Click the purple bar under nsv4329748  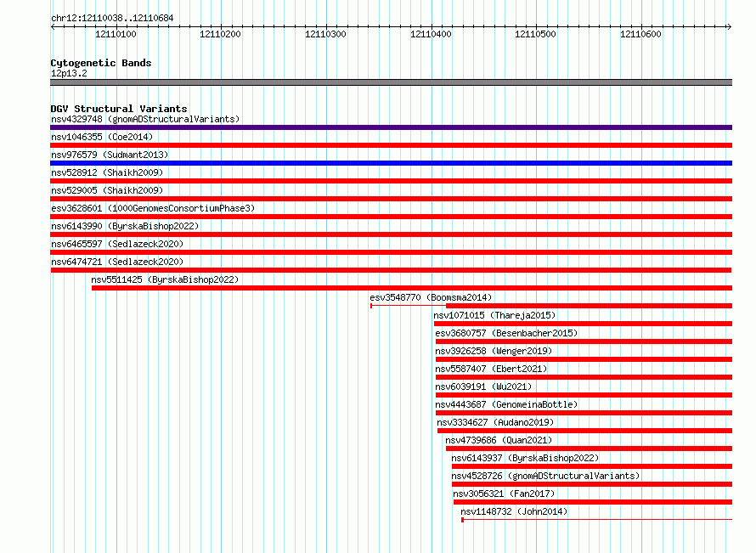coord(391,127)
